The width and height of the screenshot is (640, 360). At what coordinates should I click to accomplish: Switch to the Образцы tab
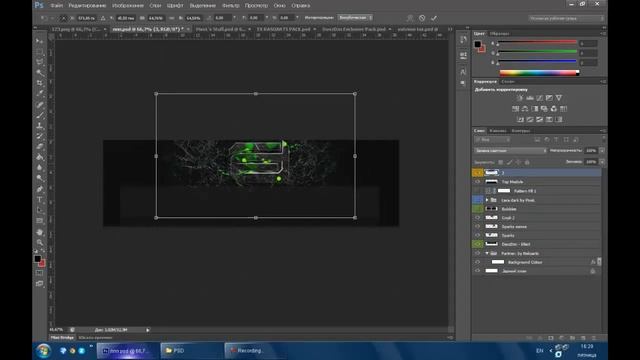[499, 33]
